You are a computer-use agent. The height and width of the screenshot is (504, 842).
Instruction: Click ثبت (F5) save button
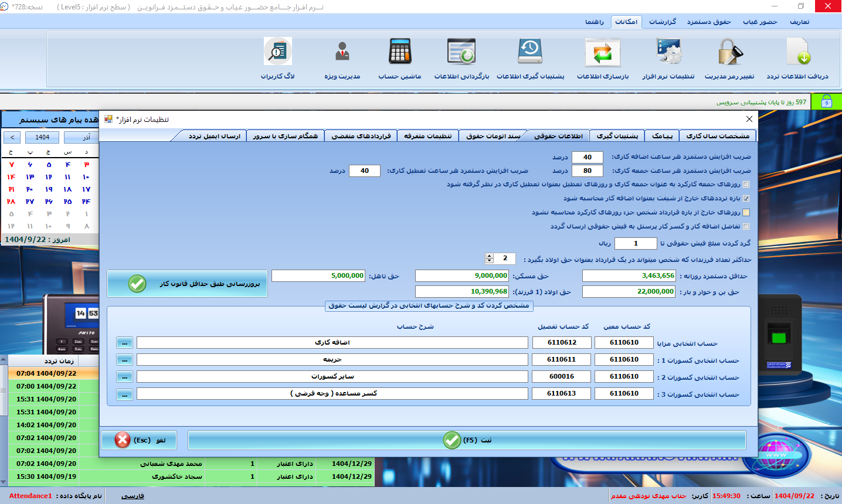click(467, 440)
